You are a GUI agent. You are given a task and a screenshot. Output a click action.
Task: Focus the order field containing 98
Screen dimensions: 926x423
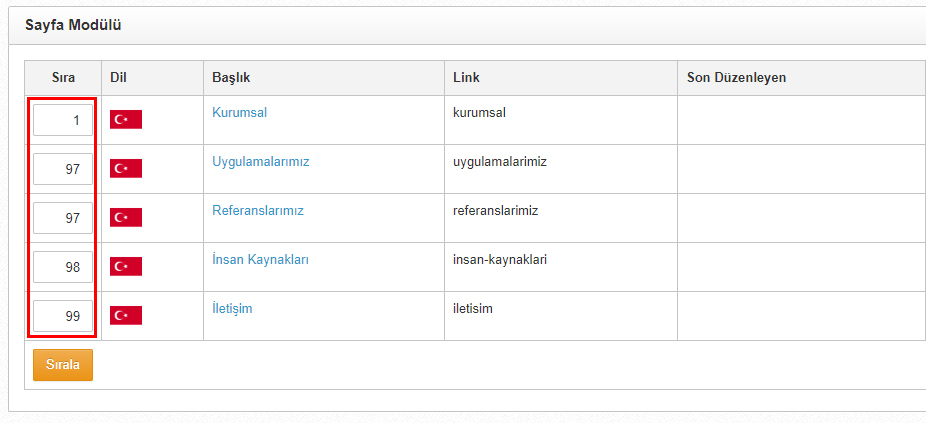(63, 267)
